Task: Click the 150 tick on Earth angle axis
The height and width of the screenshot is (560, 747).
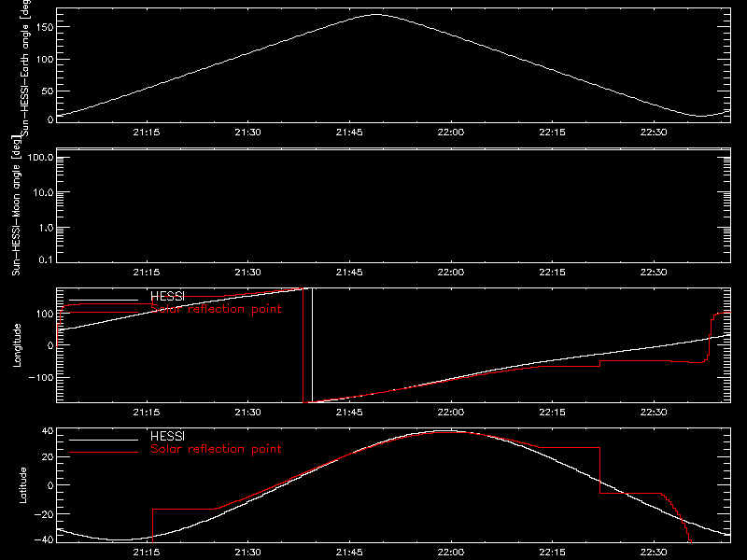Action: coord(44,27)
